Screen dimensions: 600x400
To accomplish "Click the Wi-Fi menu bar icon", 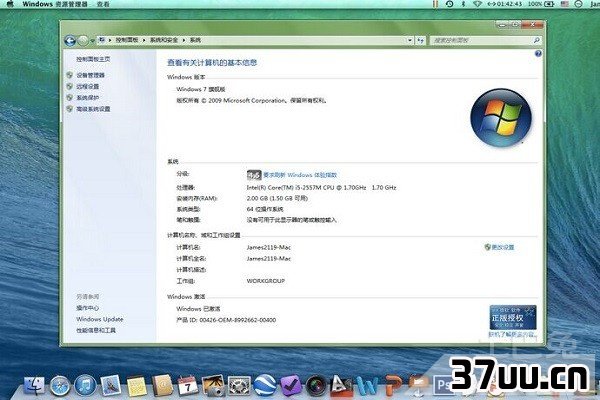I will [x=477, y=4].
